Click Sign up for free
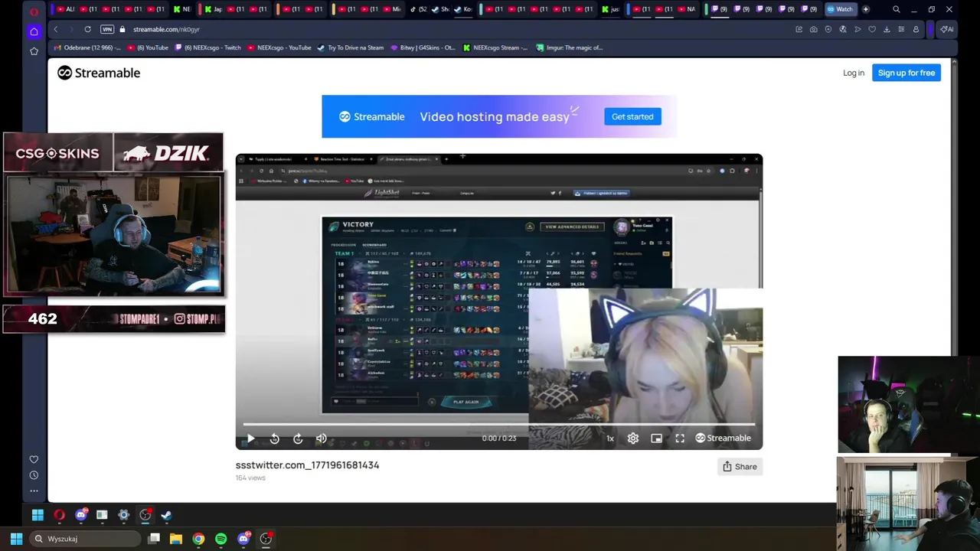Image resolution: width=980 pixels, height=551 pixels. click(906, 73)
